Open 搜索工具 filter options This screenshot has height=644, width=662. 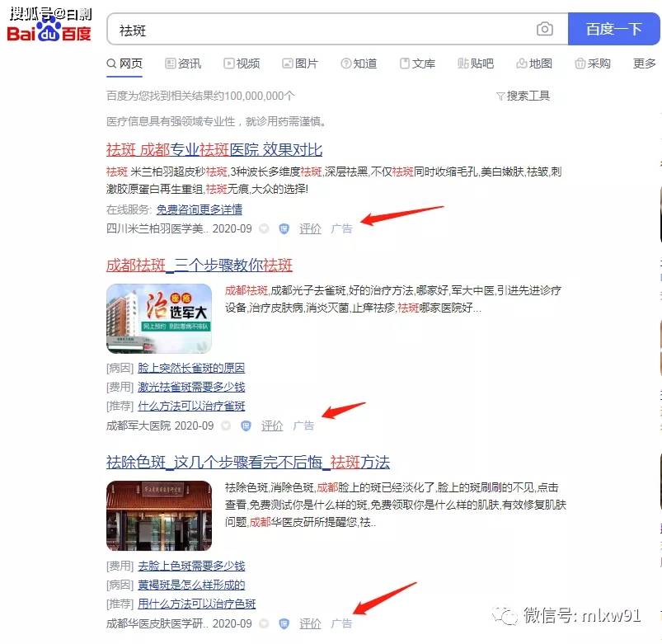click(x=523, y=96)
